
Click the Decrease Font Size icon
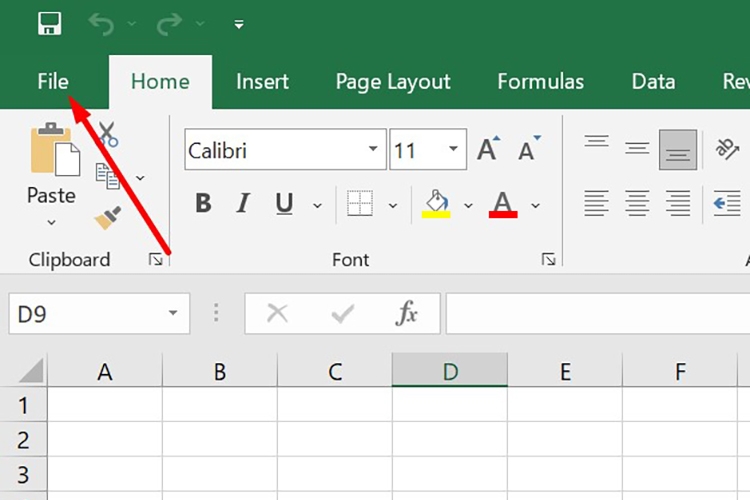tap(529, 149)
